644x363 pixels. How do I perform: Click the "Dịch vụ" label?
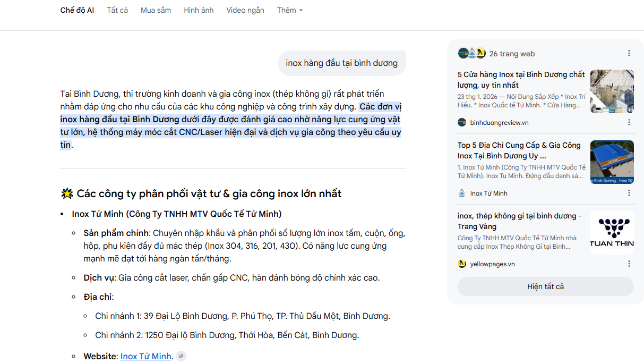99,278
